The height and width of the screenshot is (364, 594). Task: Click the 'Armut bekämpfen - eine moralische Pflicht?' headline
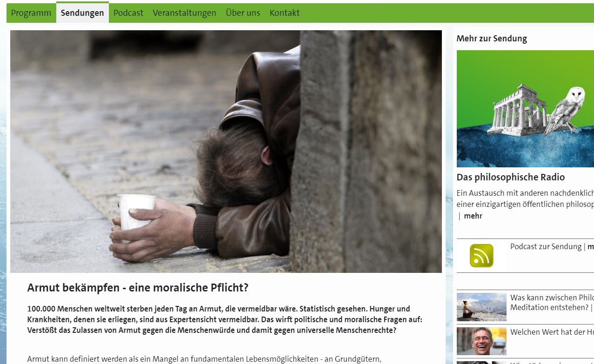(x=138, y=288)
